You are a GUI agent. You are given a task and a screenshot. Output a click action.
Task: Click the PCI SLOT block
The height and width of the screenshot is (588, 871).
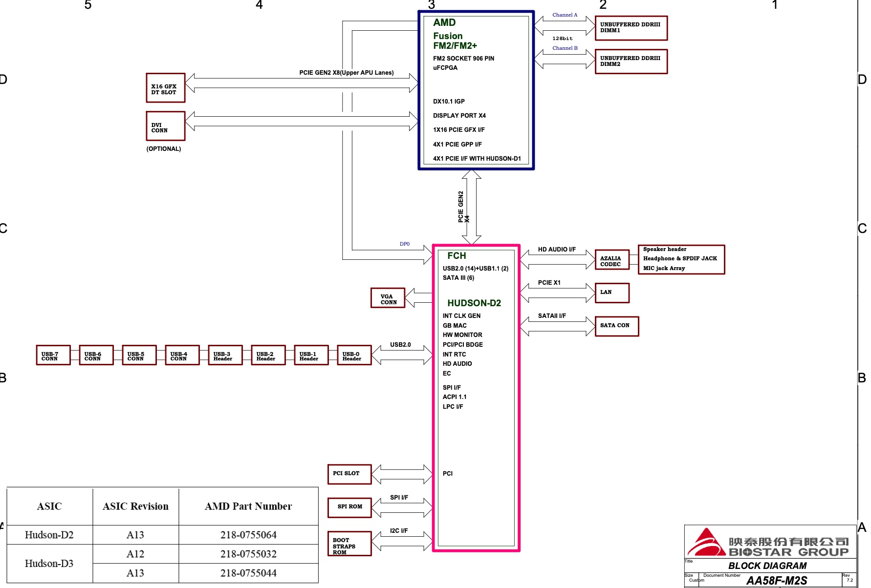[349, 473]
